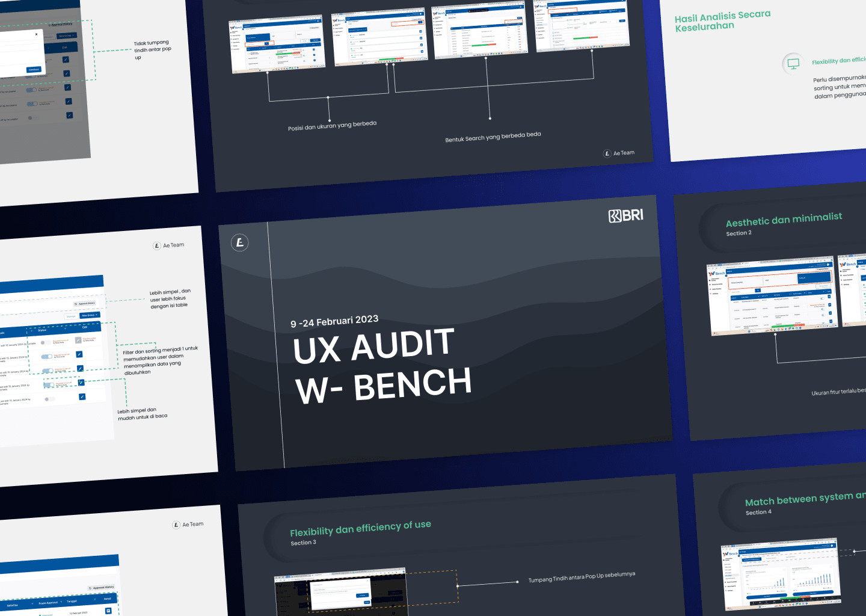Click the text input field inside the popup

click(18, 47)
